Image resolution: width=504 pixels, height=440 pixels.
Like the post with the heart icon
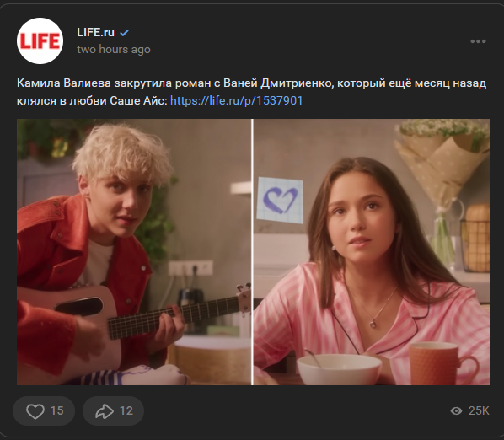[x=35, y=410]
